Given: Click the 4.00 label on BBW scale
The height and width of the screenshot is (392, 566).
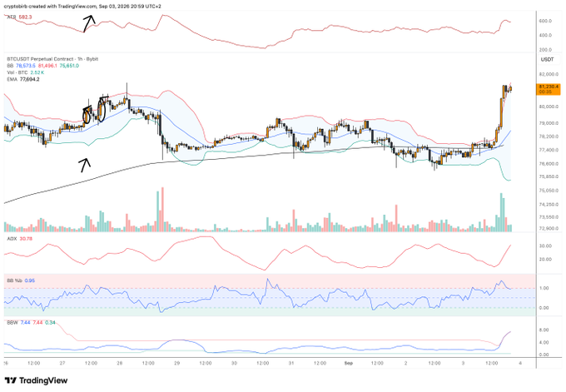Looking at the screenshot, I should click(544, 342).
